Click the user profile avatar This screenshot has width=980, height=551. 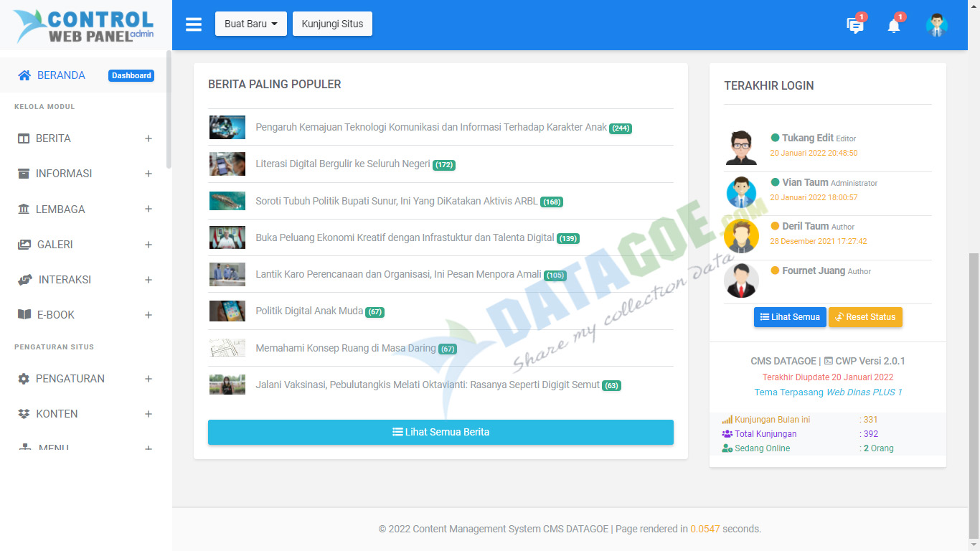(x=936, y=25)
